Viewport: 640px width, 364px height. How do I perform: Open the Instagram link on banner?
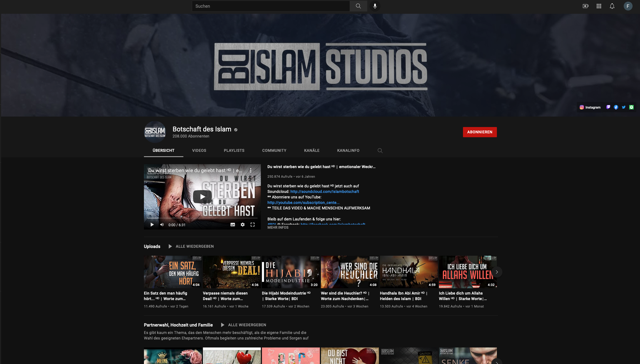[x=590, y=107]
